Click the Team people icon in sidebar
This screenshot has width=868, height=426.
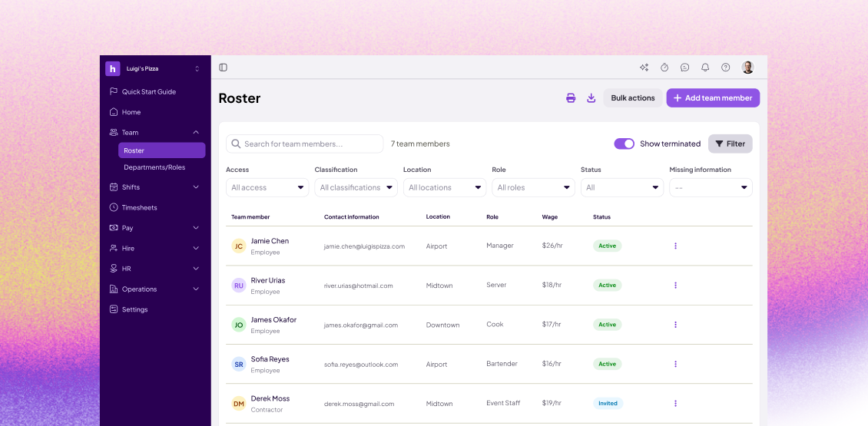pyautogui.click(x=114, y=132)
